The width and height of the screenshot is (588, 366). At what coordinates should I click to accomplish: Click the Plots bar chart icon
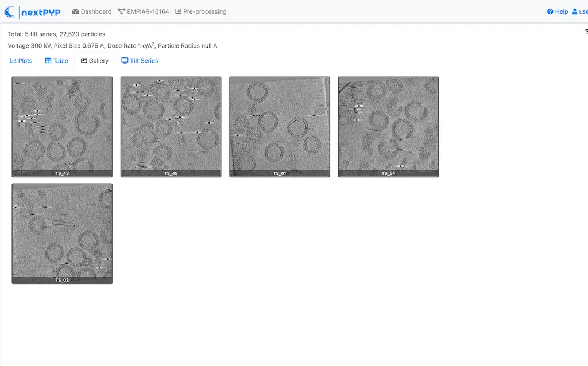[13, 61]
